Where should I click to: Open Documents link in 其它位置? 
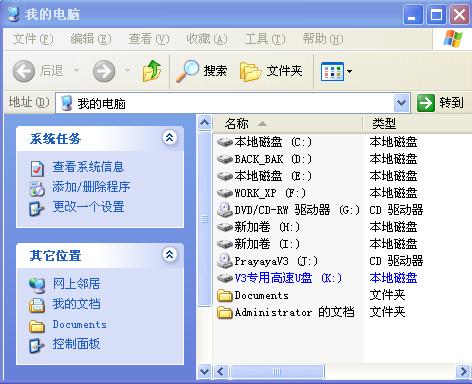79,324
